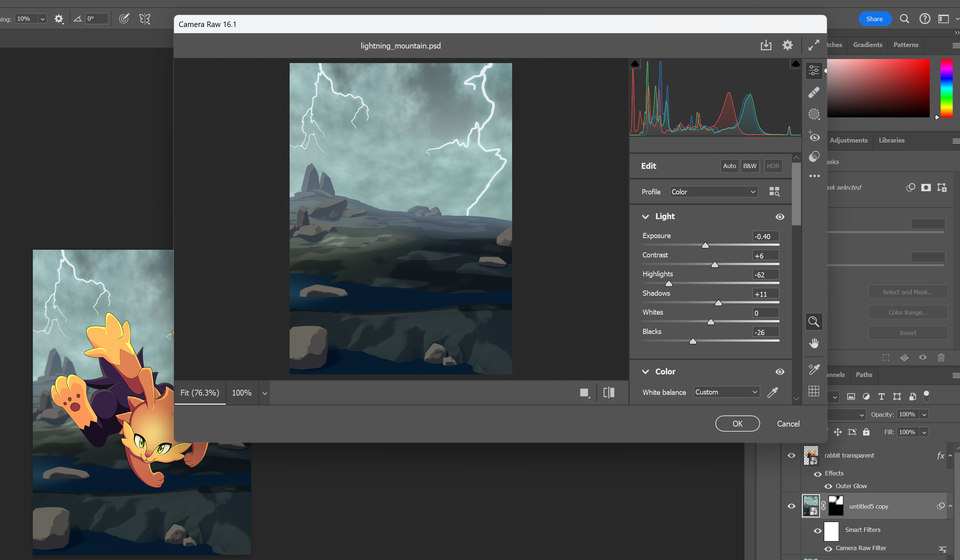Viewport: 960px width, 560px height.
Task: Open the smoothing 10% dropdown arrow
Action: pos(42,19)
